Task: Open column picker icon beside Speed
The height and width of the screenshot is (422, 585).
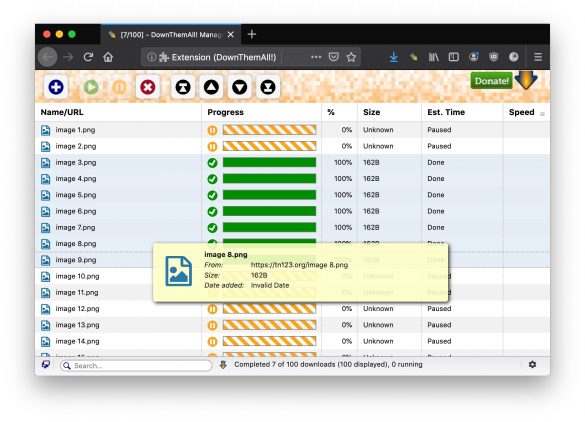Action: pos(542,114)
